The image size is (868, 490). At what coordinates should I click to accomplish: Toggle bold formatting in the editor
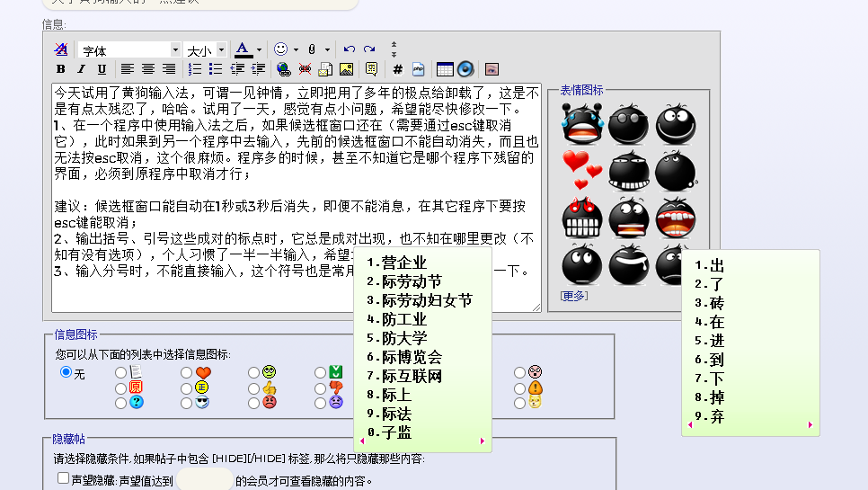coord(61,69)
